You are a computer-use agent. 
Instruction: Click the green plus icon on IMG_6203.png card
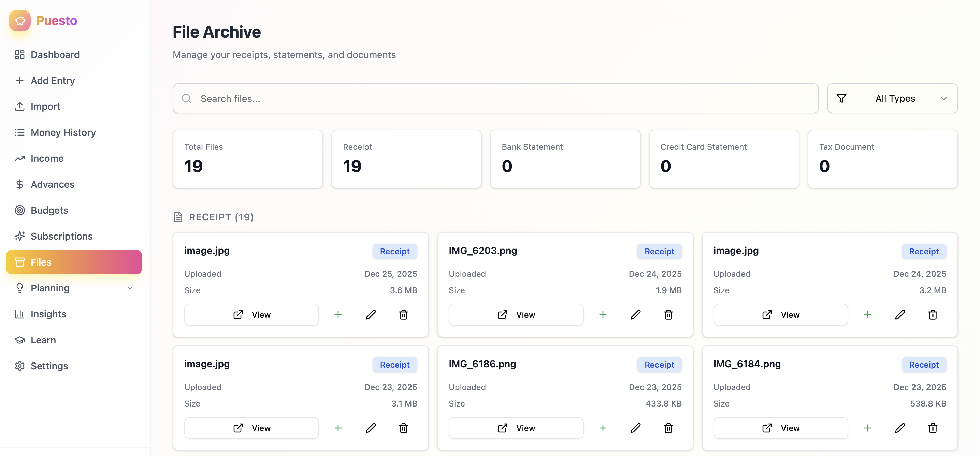(603, 314)
